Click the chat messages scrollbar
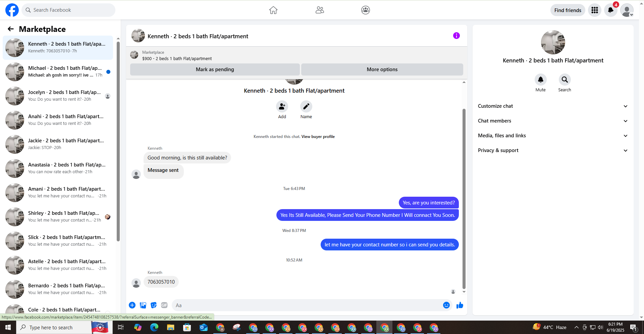The image size is (644, 334). point(464,198)
